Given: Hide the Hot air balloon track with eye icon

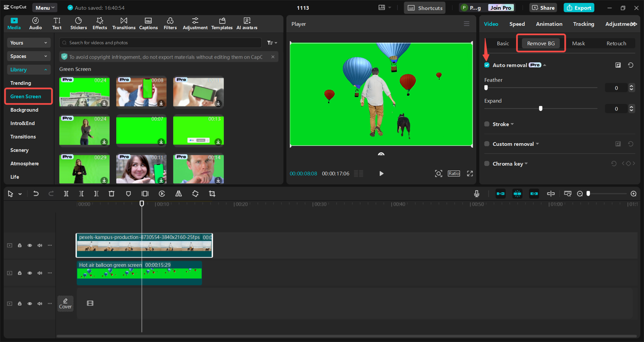Looking at the screenshot, I should click(30, 273).
